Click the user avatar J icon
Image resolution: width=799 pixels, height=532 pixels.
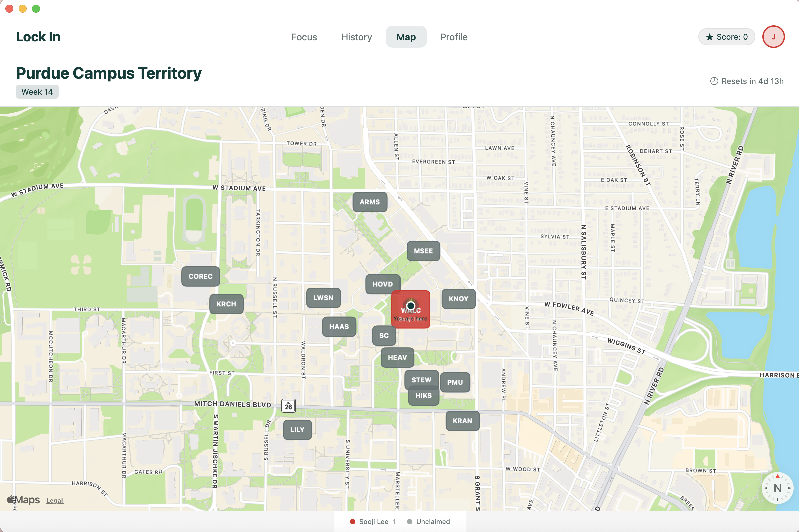773,37
